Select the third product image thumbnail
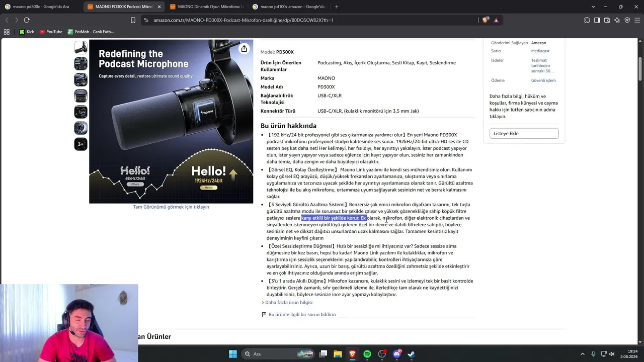The height and width of the screenshot is (362, 644). (80, 79)
